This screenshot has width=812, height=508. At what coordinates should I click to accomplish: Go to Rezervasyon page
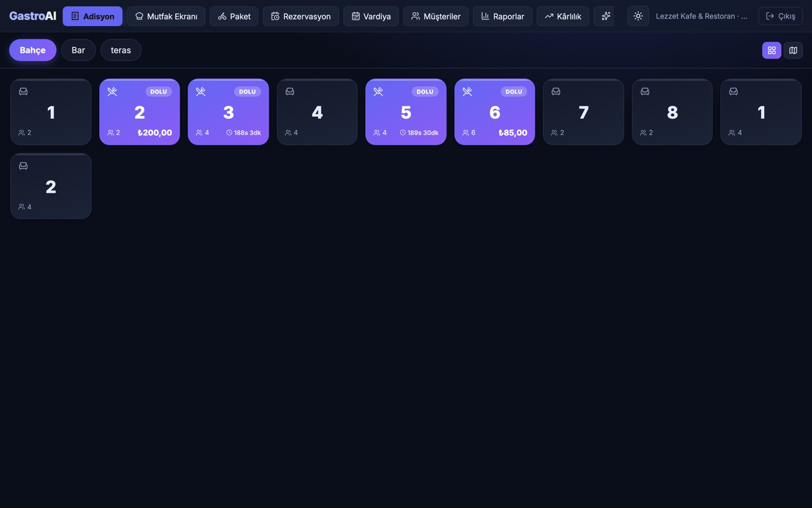300,16
